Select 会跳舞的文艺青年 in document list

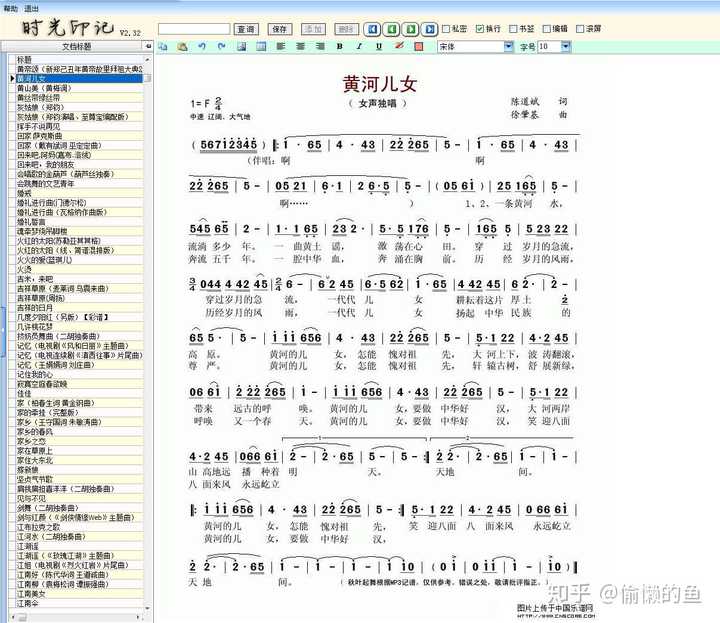click(80, 184)
